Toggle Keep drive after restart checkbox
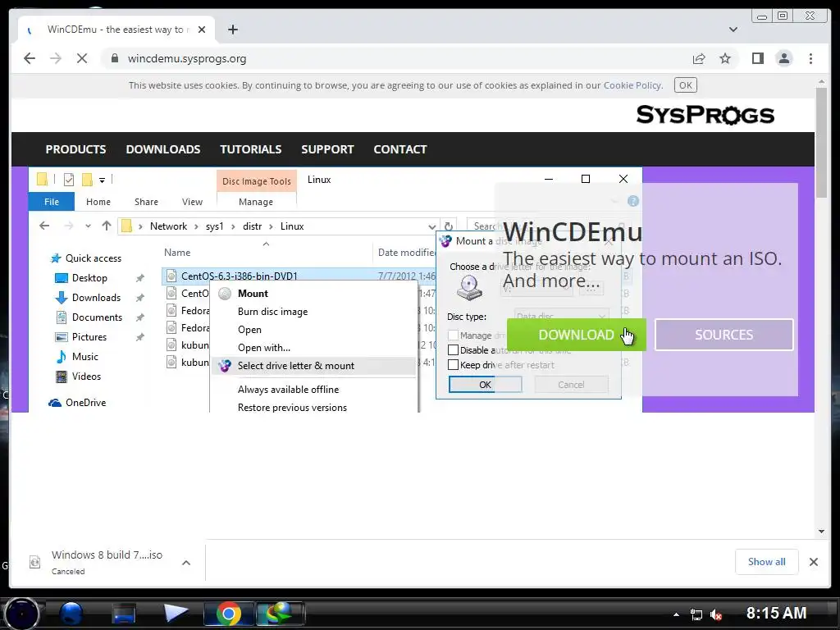This screenshot has width=840, height=630. point(453,365)
